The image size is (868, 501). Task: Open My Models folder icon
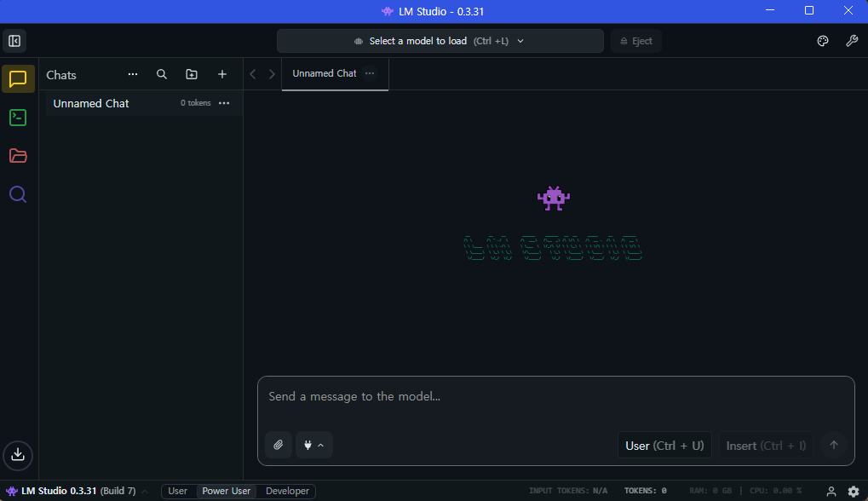[18, 156]
